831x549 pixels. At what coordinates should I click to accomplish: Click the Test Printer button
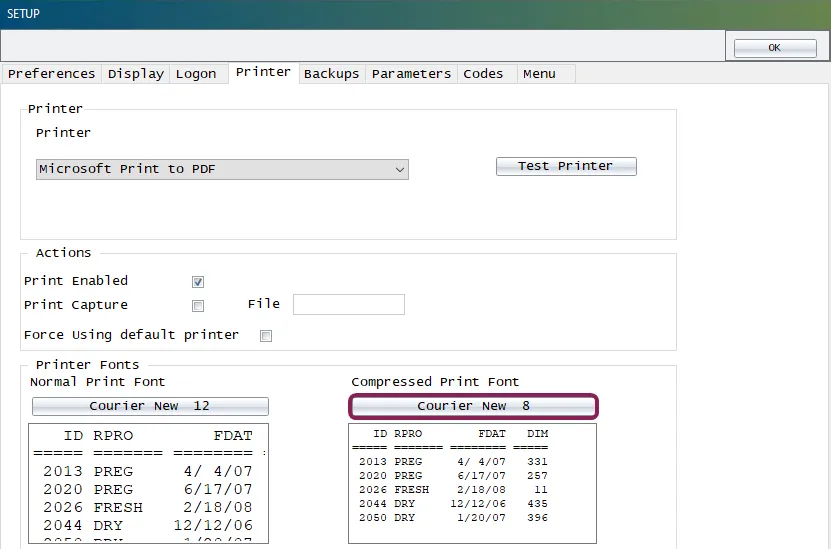pyautogui.click(x=566, y=166)
